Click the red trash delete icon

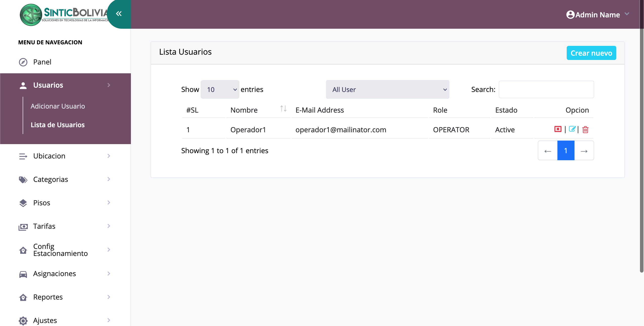tap(585, 129)
